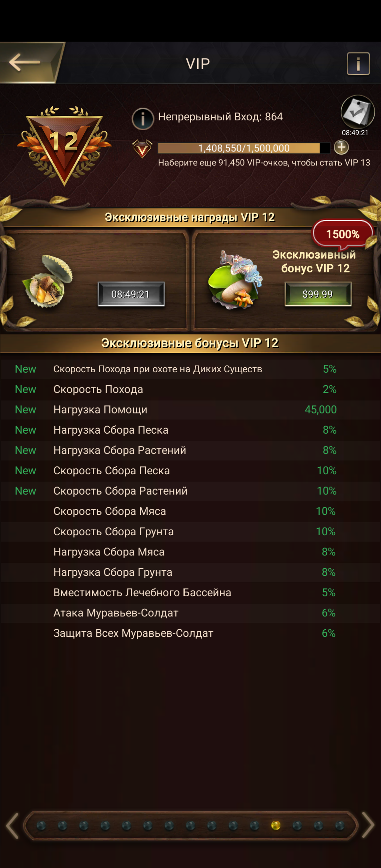Screen dimensions: 381x868
Task: Click the VIP points progress bar
Action: click(x=244, y=148)
